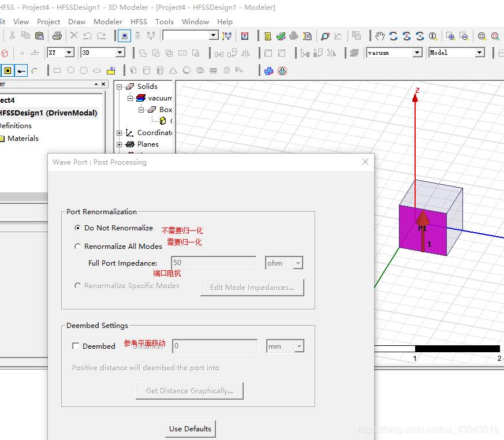Select the Draw circle tool
The height and width of the screenshot is (440, 504).
tap(70, 70)
